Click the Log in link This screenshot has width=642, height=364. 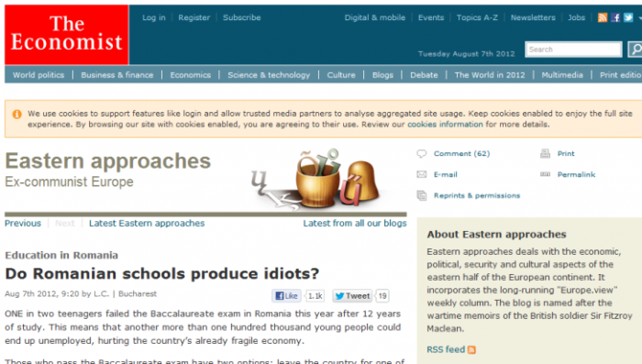154,17
